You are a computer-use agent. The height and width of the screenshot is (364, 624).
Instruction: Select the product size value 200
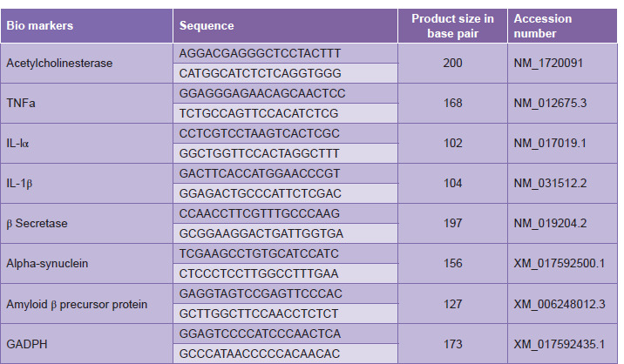(452, 64)
